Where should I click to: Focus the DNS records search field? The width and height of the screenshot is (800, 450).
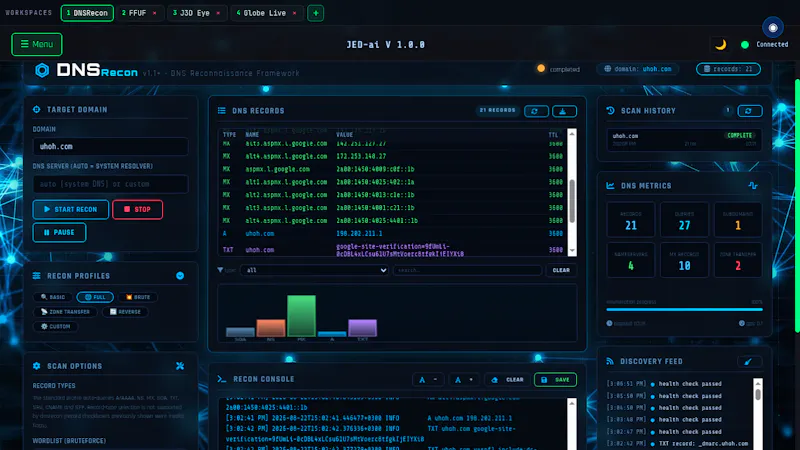[467, 270]
